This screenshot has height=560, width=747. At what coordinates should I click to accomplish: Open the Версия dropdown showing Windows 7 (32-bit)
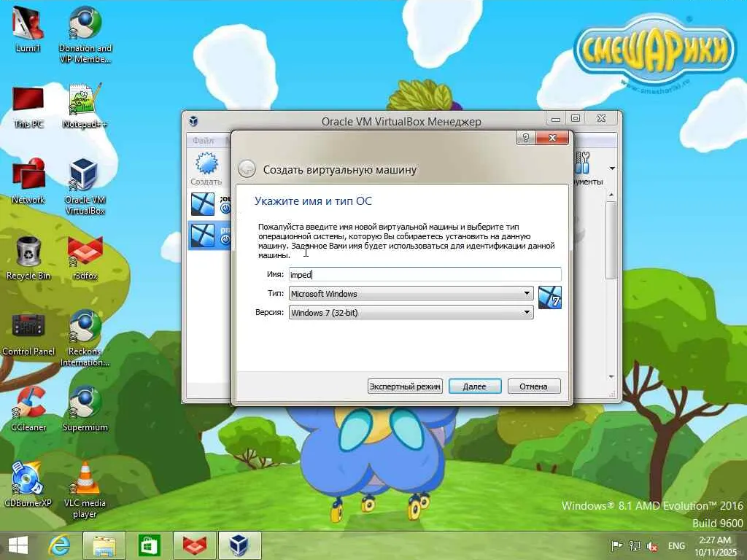(411, 312)
